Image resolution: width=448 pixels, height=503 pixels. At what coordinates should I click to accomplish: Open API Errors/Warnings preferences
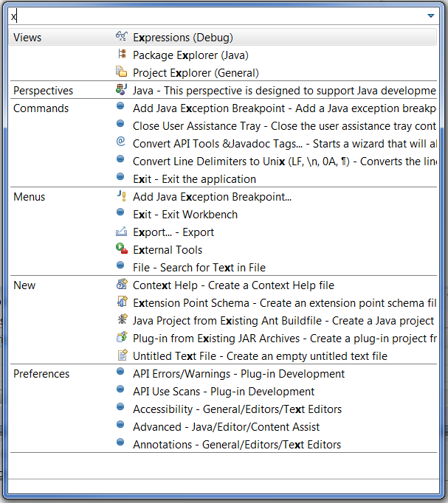coord(228,374)
